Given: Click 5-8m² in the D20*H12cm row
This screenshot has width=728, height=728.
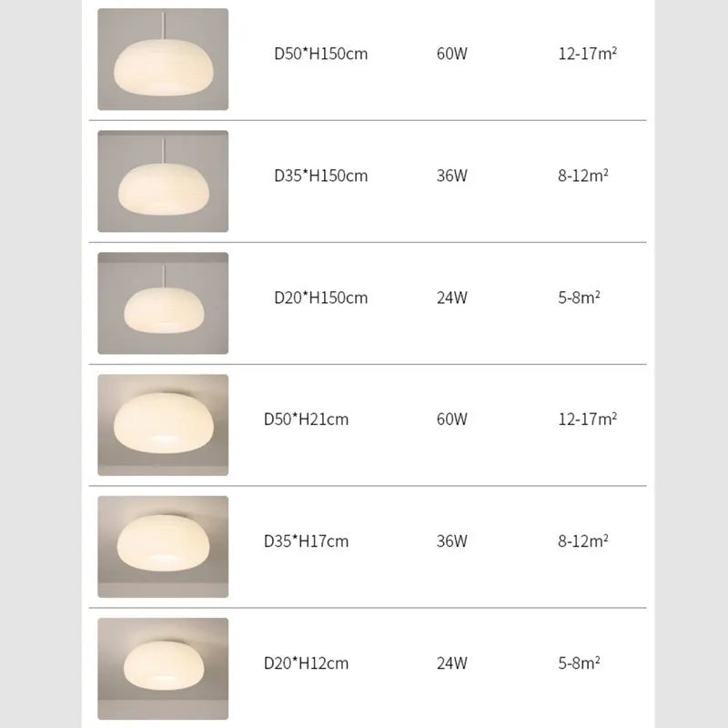Looking at the screenshot, I should (580, 663).
